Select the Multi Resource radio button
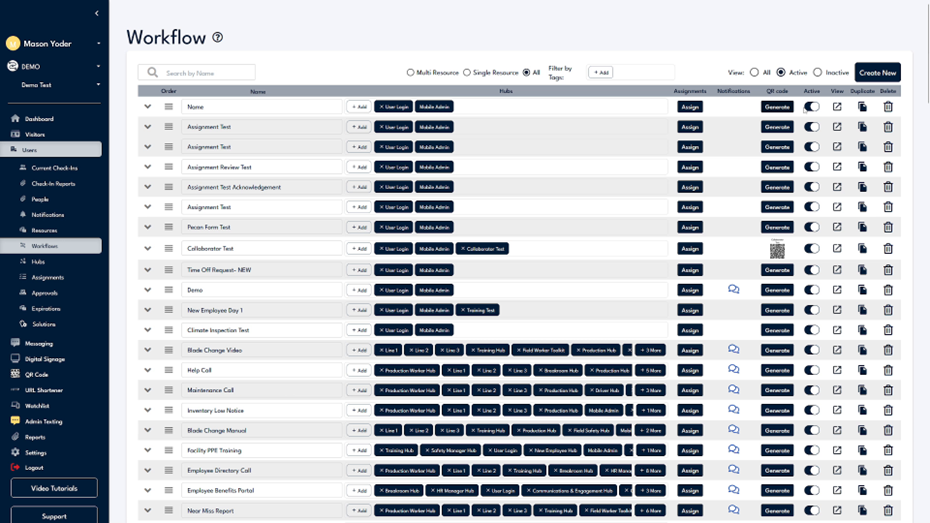930x523 pixels. point(410,73)
